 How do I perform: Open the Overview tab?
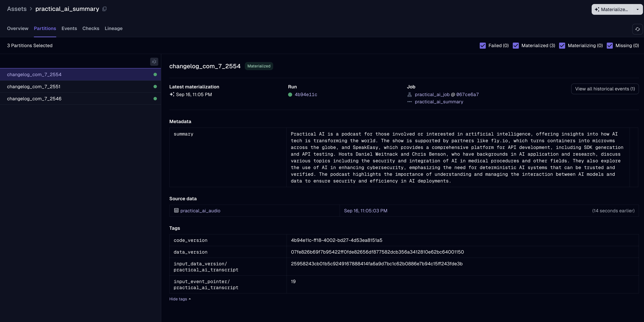pyautogui.click(x=18, y=29)
